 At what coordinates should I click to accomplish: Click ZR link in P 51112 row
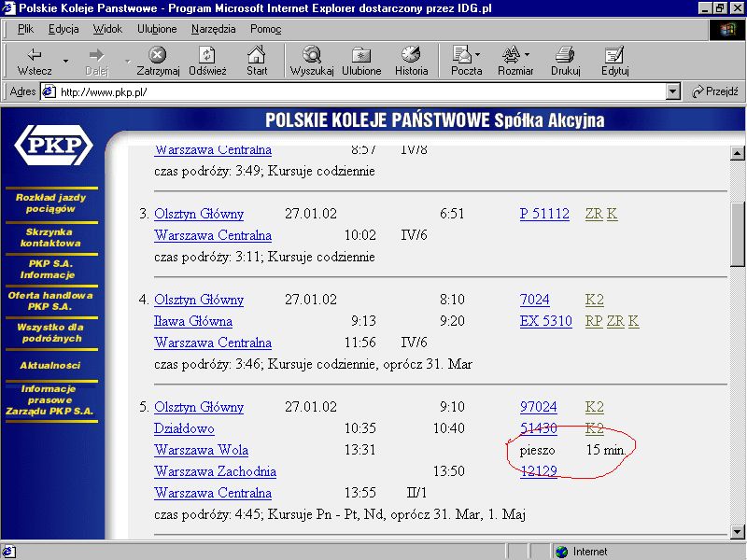tap(594, 214)
